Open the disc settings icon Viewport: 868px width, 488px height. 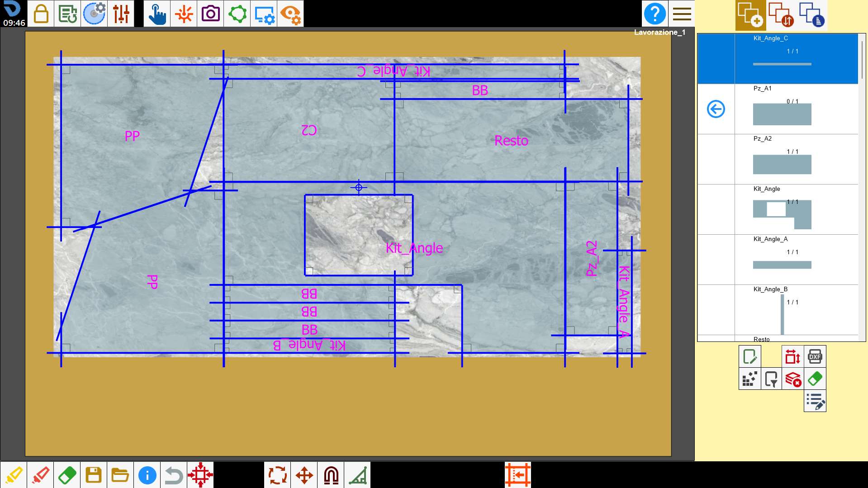click(94, 14)
